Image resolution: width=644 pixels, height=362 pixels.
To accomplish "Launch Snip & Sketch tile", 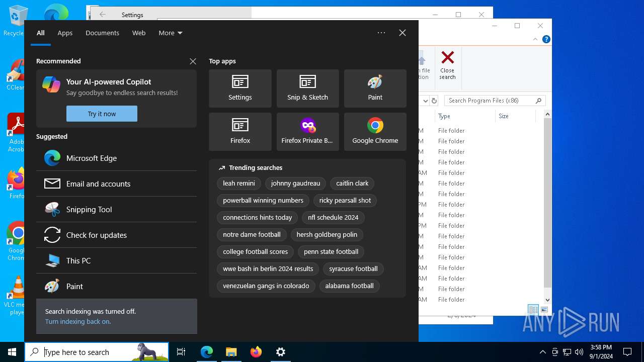I will (307, 88).
